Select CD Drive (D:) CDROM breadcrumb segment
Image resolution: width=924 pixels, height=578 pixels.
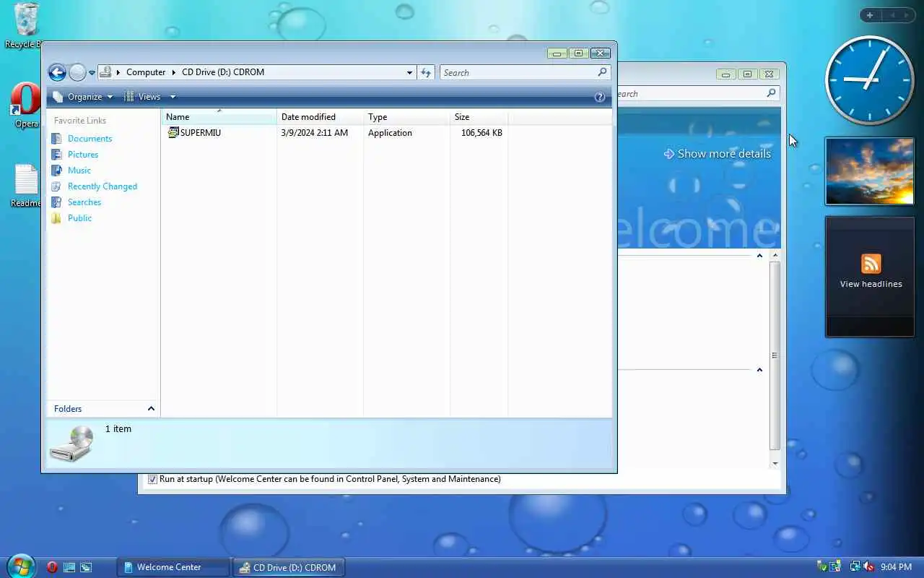(223, 72)
